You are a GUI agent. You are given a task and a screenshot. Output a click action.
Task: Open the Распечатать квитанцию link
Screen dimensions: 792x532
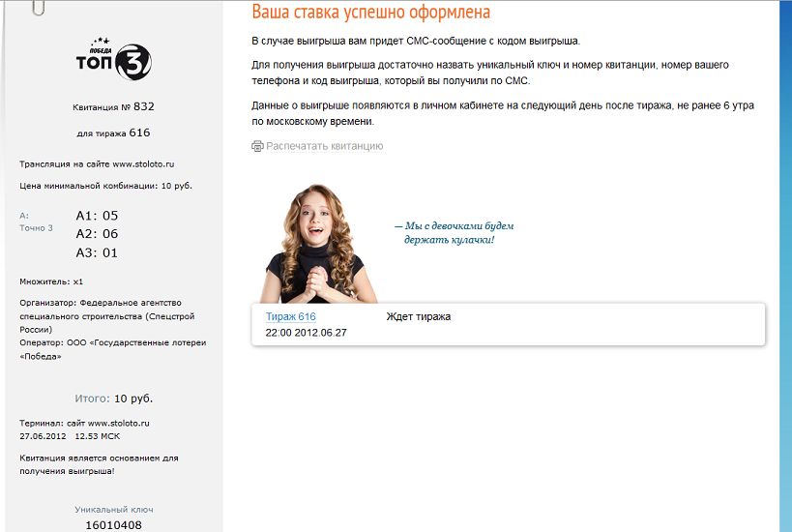point(324,146)
